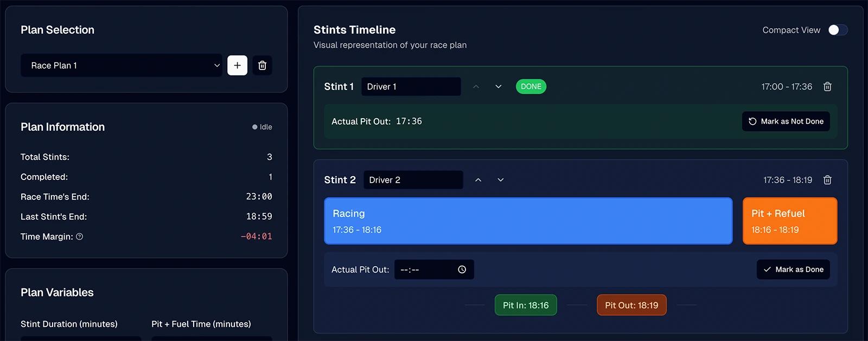868x341 pixels.
Task: Click the Pit Out: 18:19 badge
Action: coord(631,305)
